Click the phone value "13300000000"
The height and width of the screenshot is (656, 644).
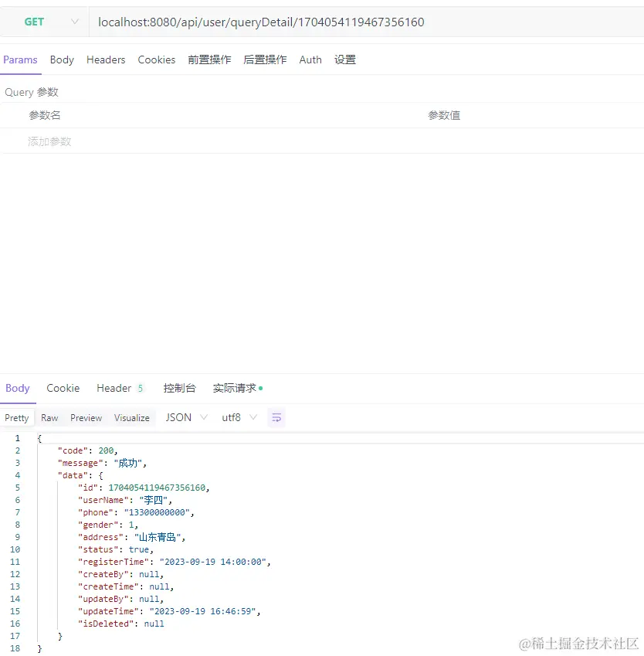pyautogui.click(x=157, y=512)
